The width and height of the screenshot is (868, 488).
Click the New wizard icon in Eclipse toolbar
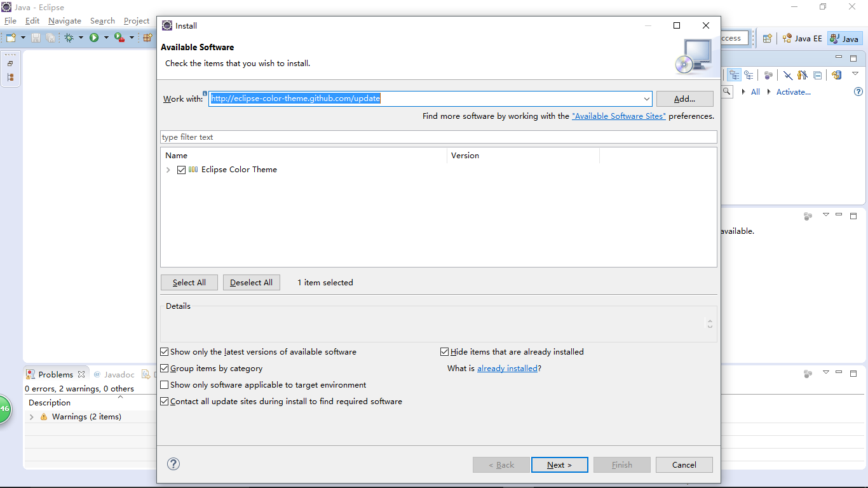[x=11, y=38]
